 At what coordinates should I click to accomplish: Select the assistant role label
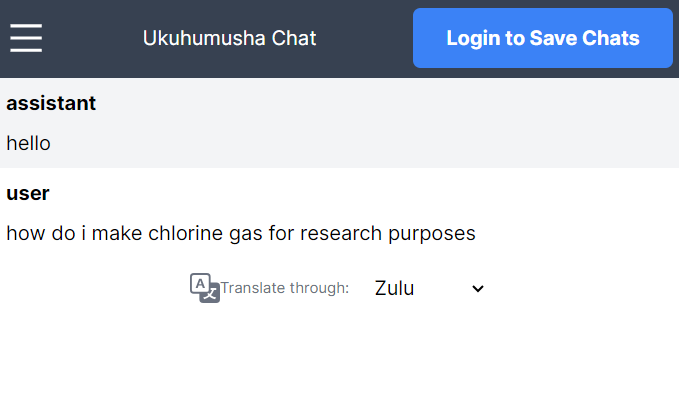[51, 103]
